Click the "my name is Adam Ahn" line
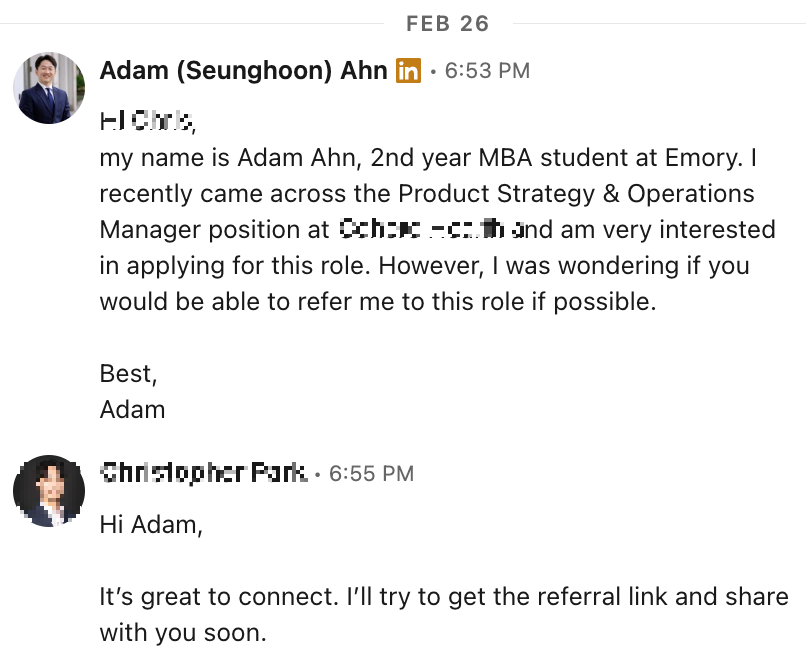 (x=425, y=158)
